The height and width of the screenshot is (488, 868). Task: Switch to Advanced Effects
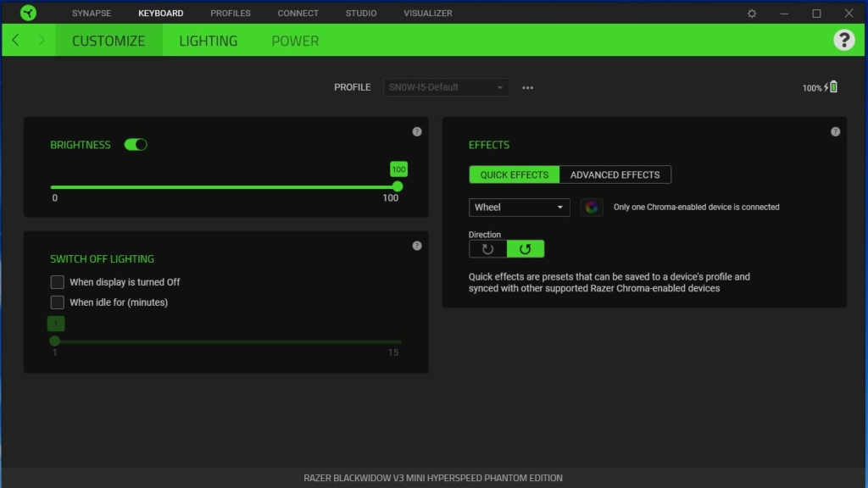coord(615,175)
